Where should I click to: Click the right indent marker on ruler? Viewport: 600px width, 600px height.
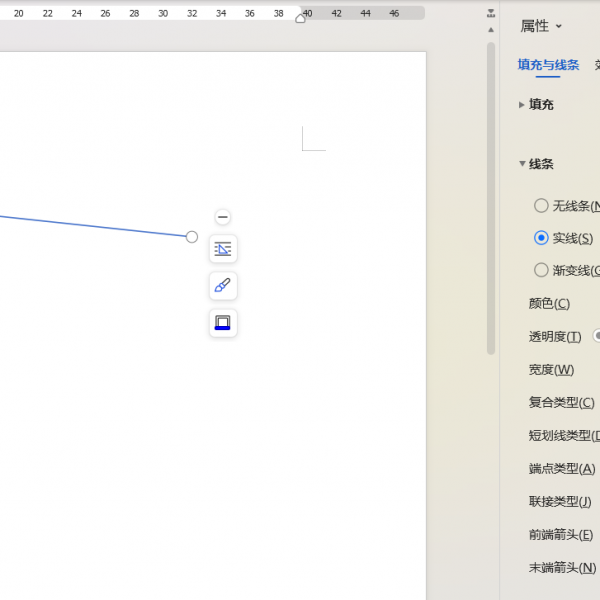300,18
